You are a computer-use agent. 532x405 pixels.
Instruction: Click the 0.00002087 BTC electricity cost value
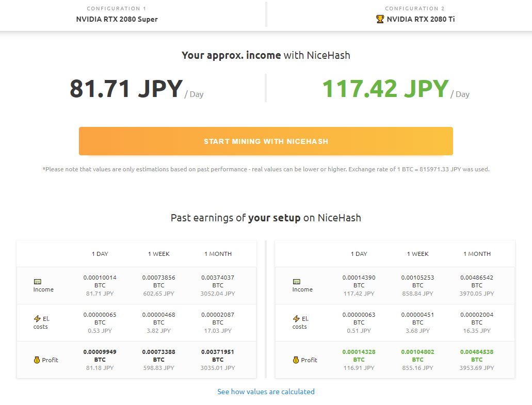(x=218, y=318)
